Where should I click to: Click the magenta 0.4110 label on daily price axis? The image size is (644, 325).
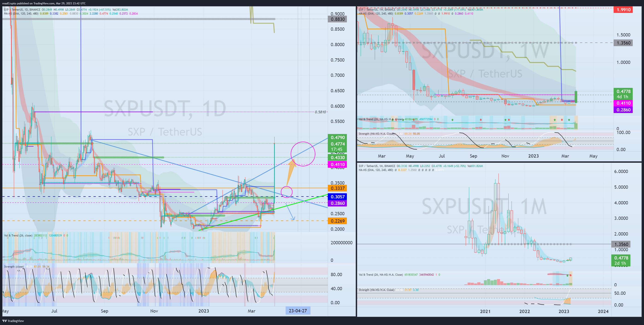click(x=337, y=164)
